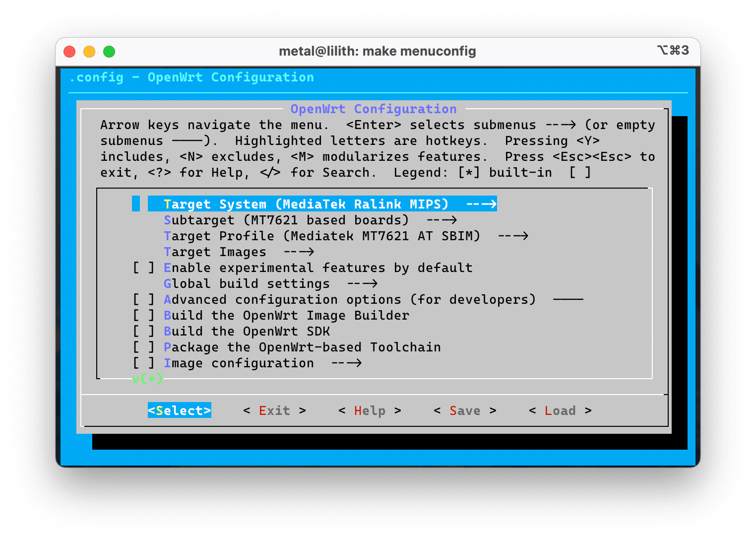Click arrow after Subtarget entry

pos(441,220)
